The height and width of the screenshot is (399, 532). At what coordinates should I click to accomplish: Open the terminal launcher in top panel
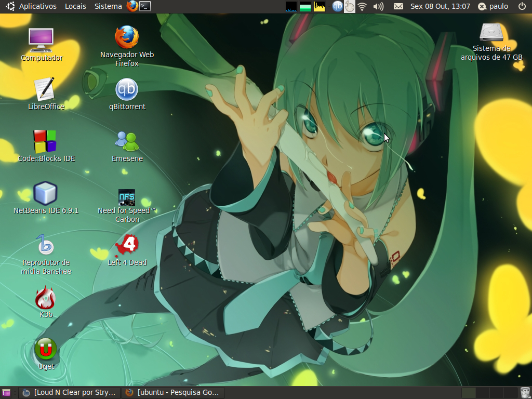[145, 6]
